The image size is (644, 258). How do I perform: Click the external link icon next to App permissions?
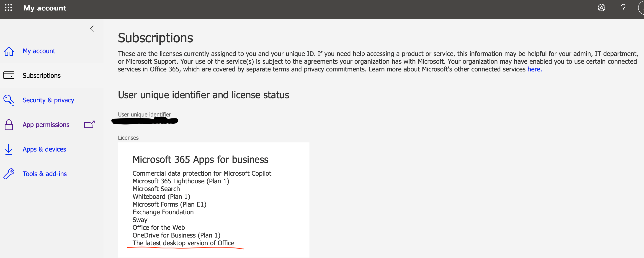point(89,124)
